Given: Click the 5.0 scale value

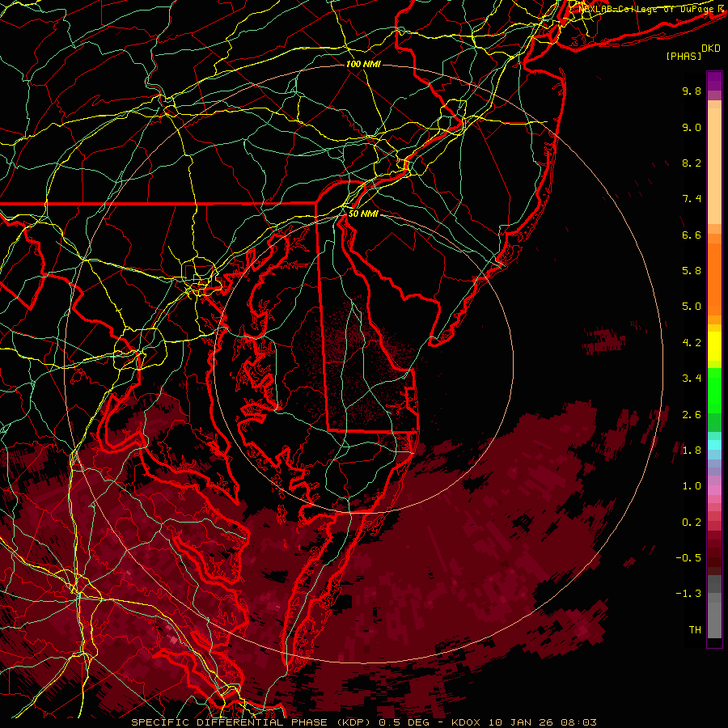Looking at the screenshot, I should coord(692,307).
